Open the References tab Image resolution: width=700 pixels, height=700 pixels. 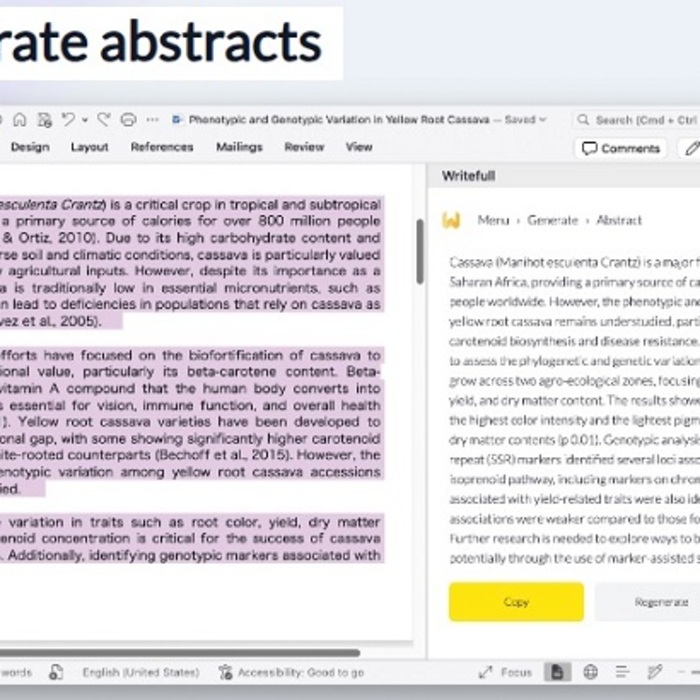(162, 147)
